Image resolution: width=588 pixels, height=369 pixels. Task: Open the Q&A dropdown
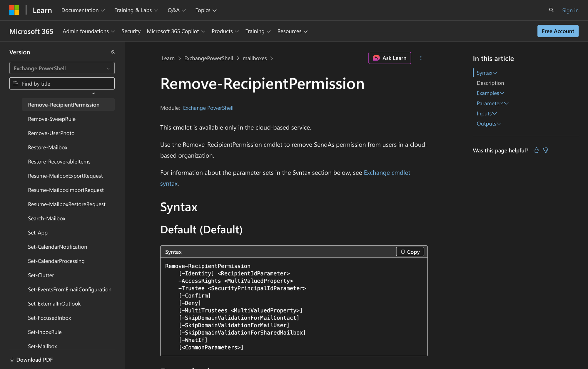pyautogui.click(x=177, y=10)
